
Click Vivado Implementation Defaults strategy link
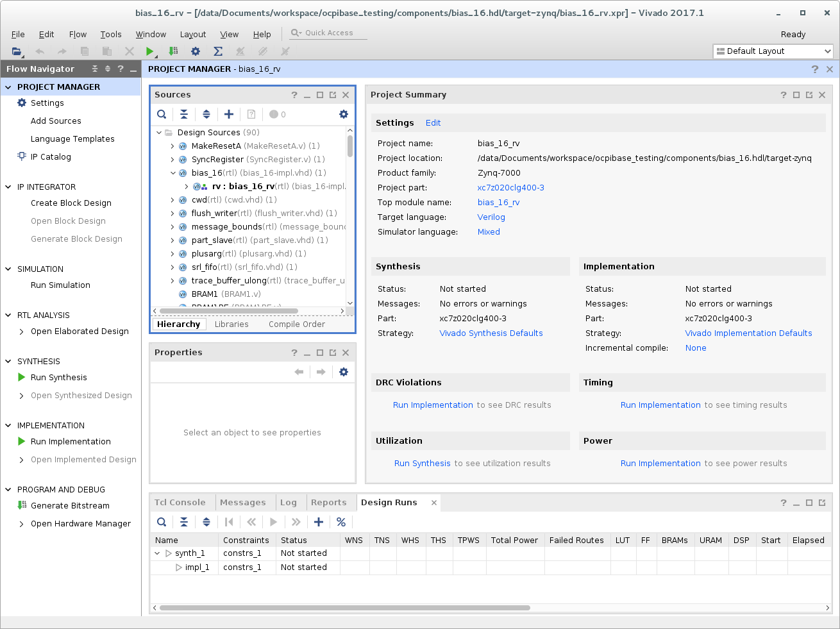(748, 333)
